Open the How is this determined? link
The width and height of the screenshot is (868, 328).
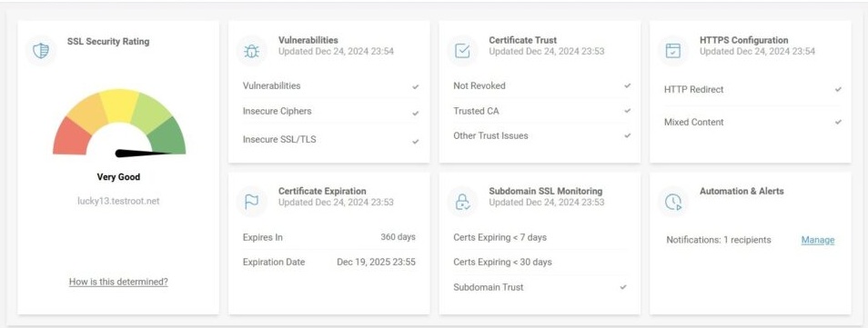(118, 282)
